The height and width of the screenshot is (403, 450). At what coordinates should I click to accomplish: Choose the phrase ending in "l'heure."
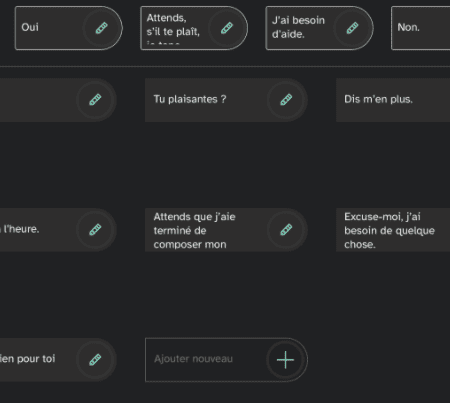pyautogui.click(x=20, y=229)
